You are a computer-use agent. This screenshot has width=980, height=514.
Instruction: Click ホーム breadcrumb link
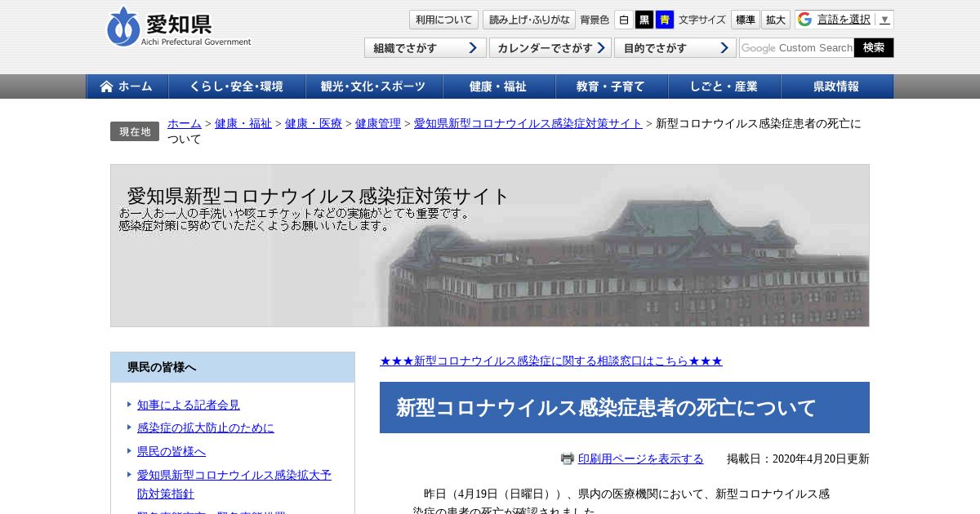pyautogui.click(x=185, y=123)
